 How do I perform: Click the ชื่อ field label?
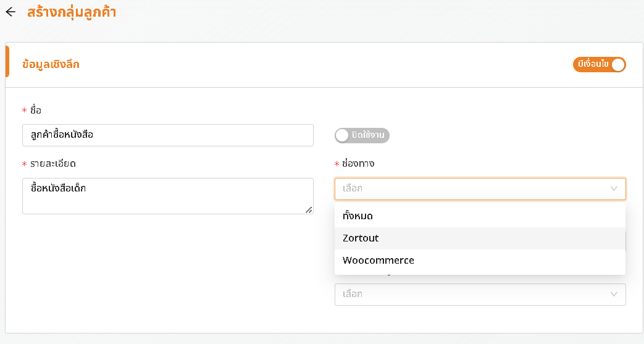point(36,110)
